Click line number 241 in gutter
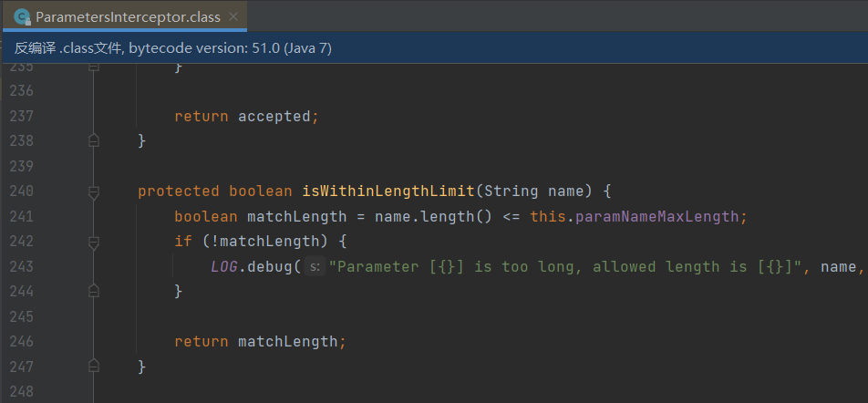 tap(22, 216)
